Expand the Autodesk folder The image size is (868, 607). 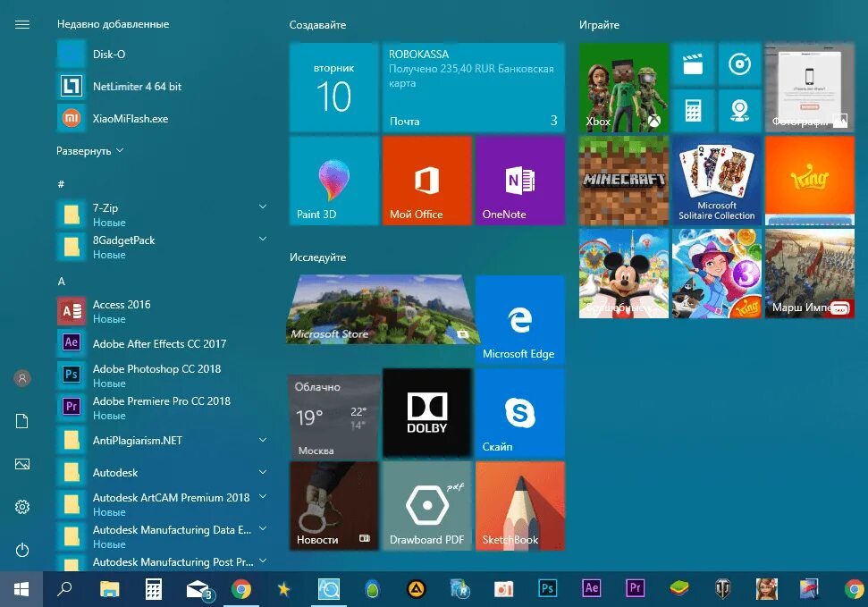click(263, 472)
